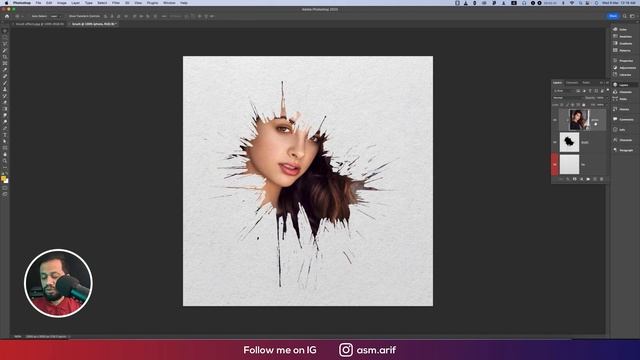Click the Home icon in options bar
This screenshot has height=360, width=640.
tap(7, 16)
